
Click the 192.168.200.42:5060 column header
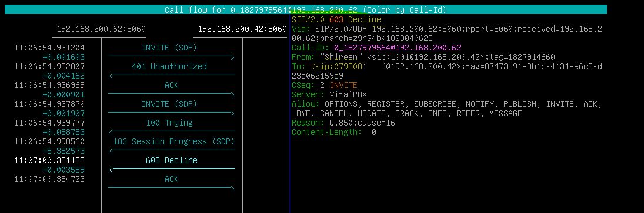242,29
